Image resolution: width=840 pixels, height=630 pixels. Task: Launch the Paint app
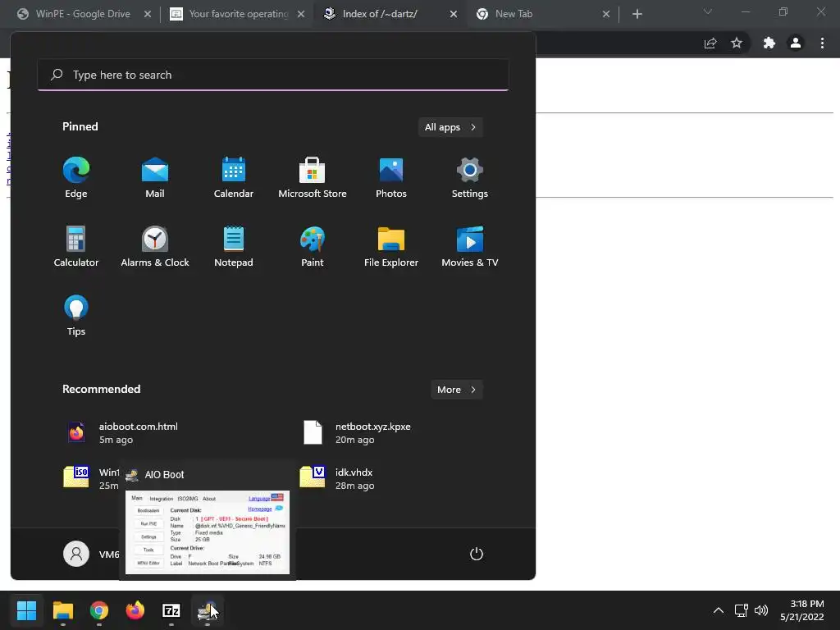point(313,246)
